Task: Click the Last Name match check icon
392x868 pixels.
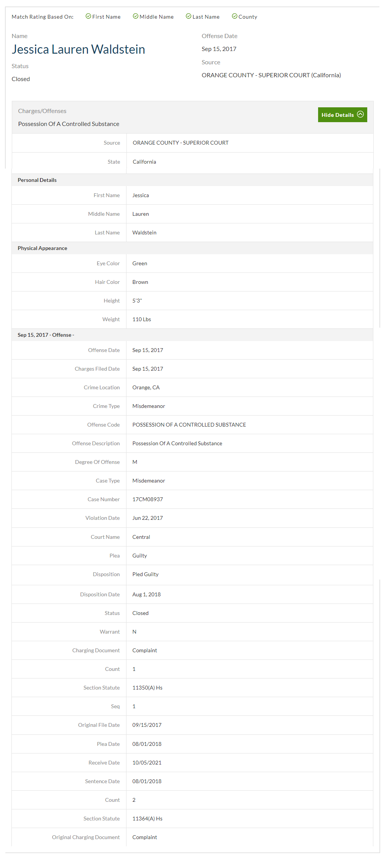Action: [x=189, y=16]
